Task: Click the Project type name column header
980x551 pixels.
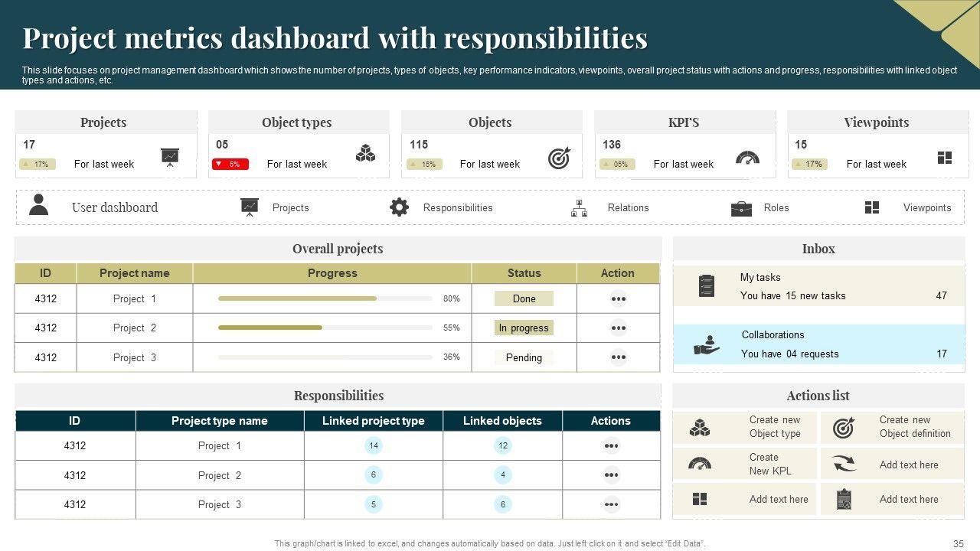Action: point(220,421)
